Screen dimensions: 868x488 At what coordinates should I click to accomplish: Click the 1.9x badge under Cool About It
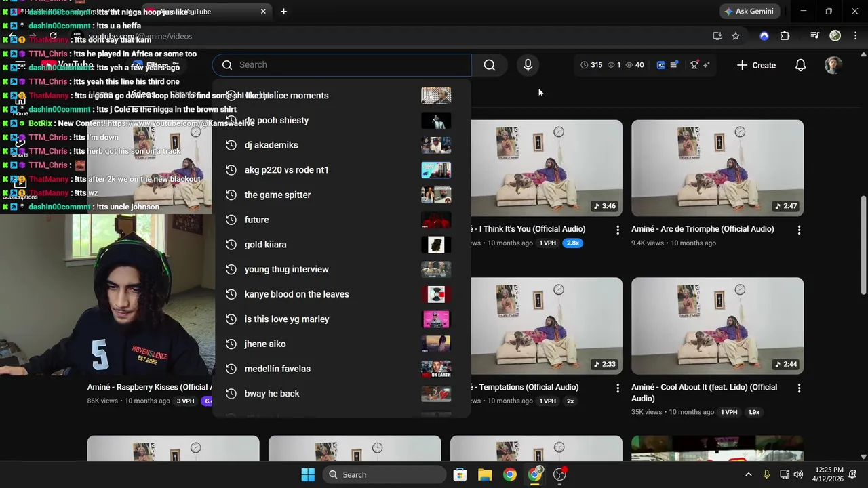pyautogui.click(x=754, y=412)
